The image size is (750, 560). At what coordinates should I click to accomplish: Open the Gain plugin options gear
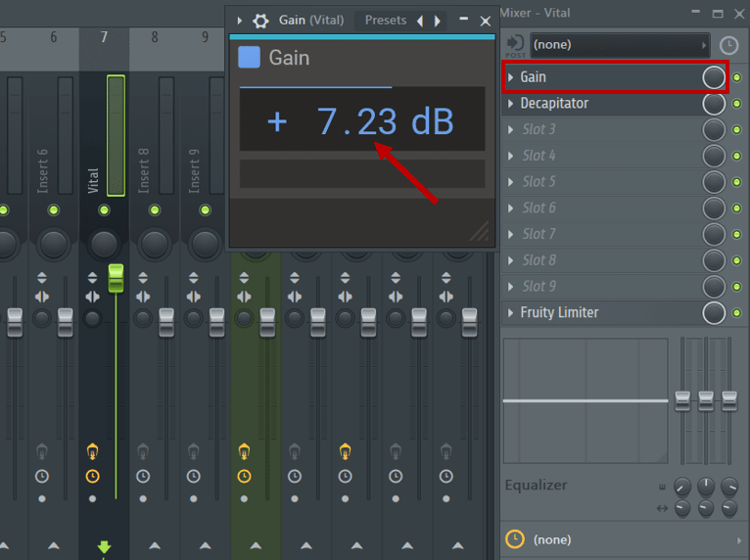coord(260,21)
